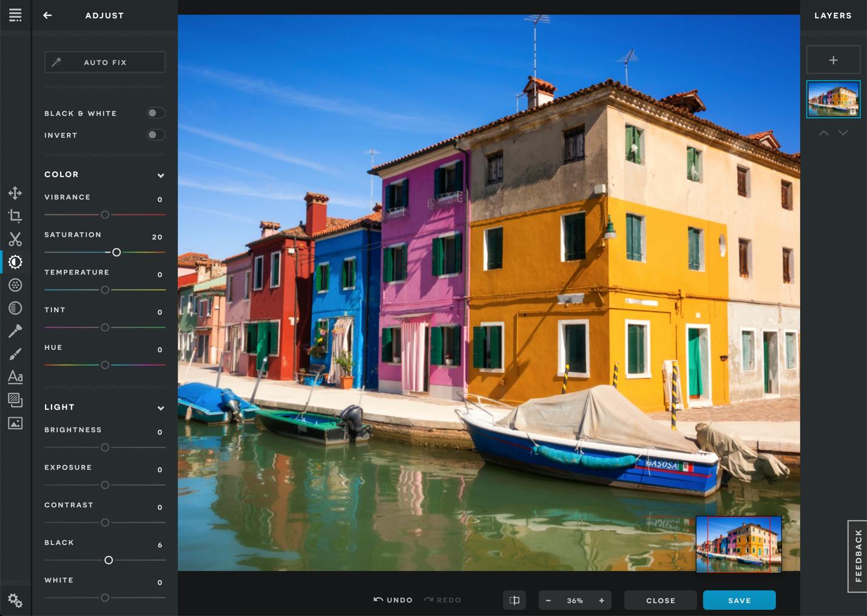The image size is (867, 616).
Task: Move layer down with the down chevron
Action: coord(843,133)
